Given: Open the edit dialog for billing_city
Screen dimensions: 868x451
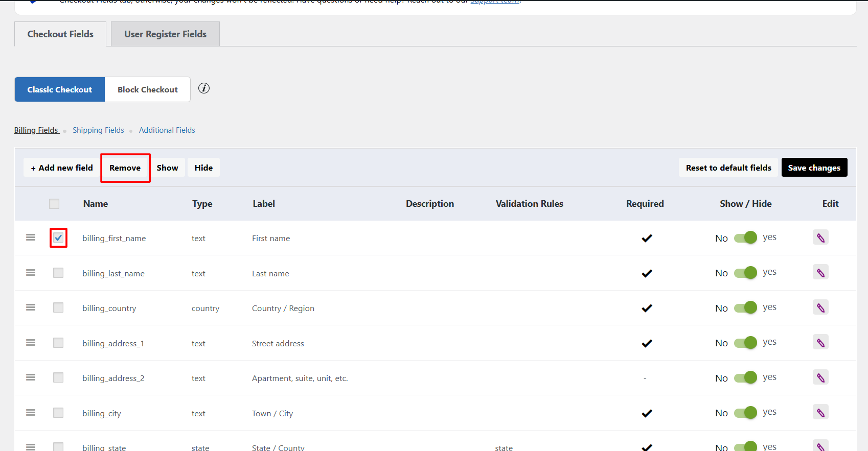Looking at the screenshot, I should pyautogui.click(x=820, y=413).
